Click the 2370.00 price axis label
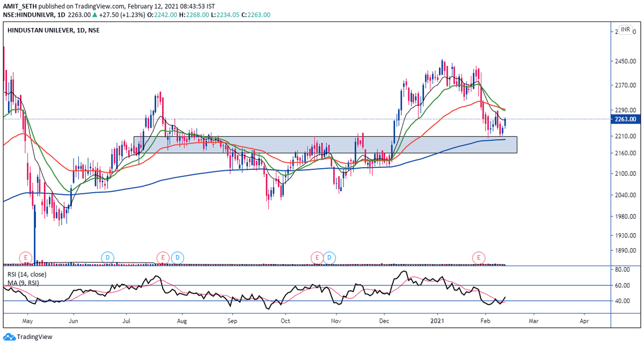644x346 pixels. point(625,85)
